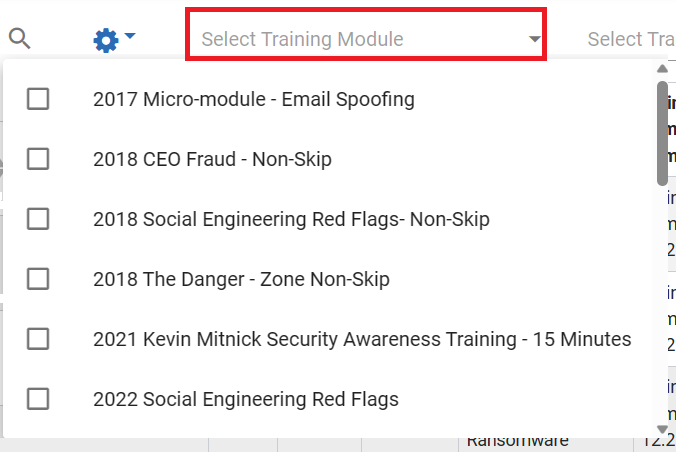This screenshot has width=676, height=452.
Task: Open the second Select Tra... dropdown at right
Action: click(632, 39)
